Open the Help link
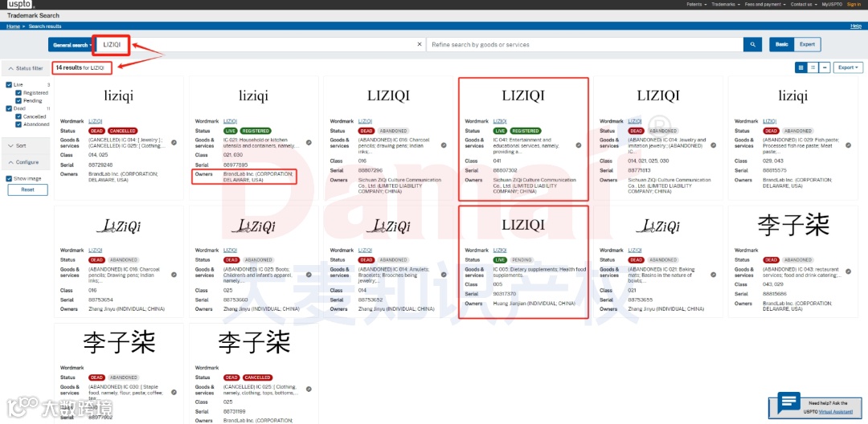868x424 pixels. pos(855,26)
